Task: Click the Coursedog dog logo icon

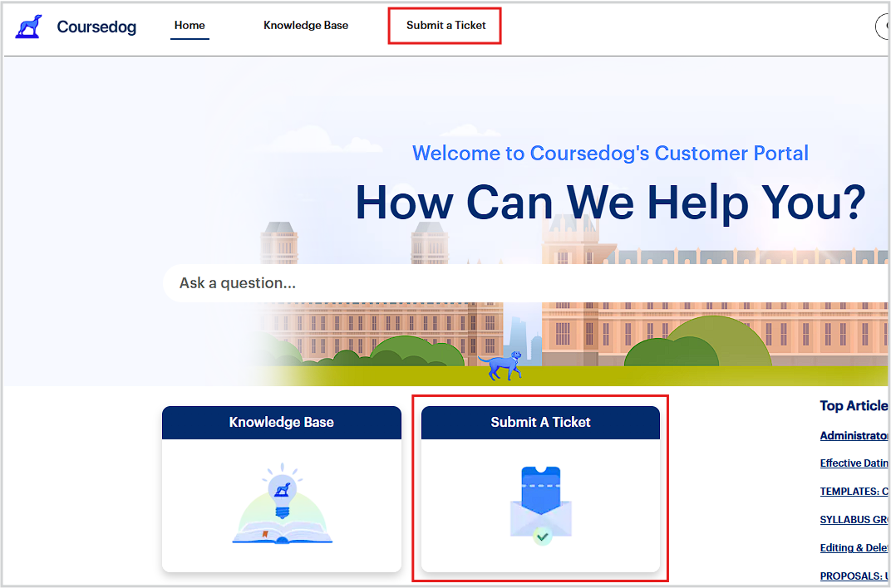Action: coord(28,27)
